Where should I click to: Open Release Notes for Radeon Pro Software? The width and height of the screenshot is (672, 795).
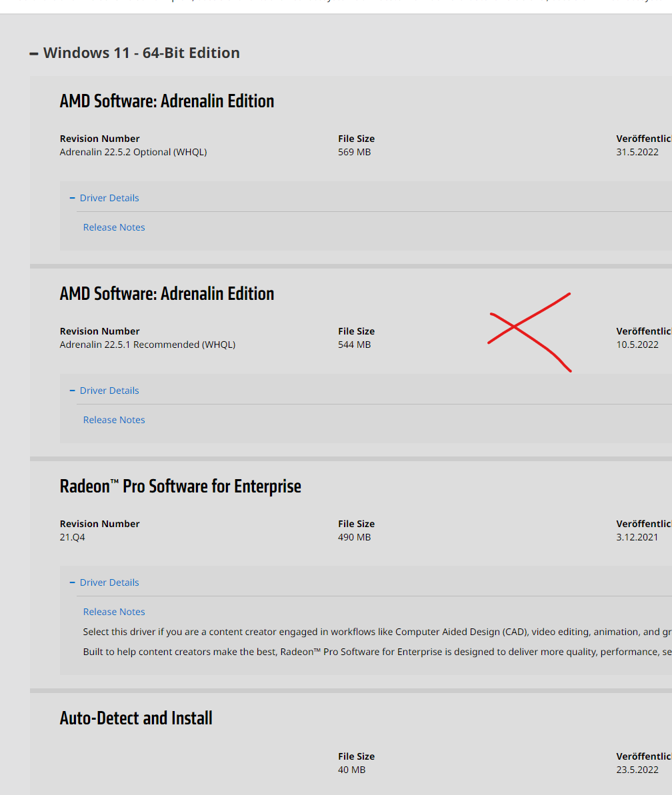coord(114,612)
